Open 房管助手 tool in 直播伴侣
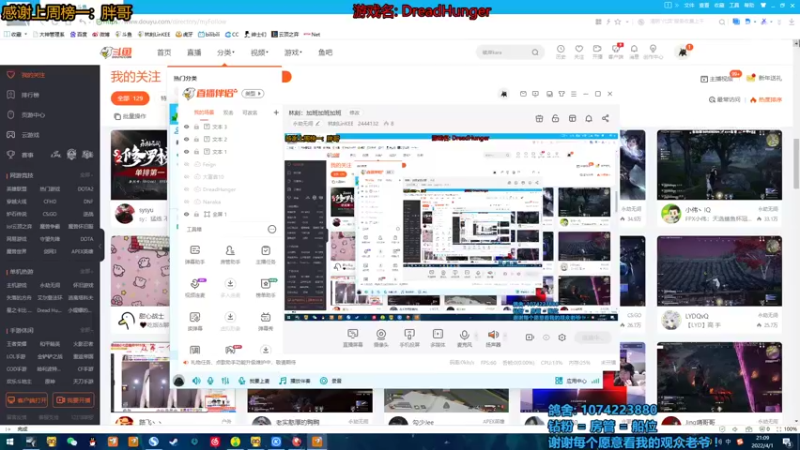This screenshot has height=450, width=800. click(230, 255)
